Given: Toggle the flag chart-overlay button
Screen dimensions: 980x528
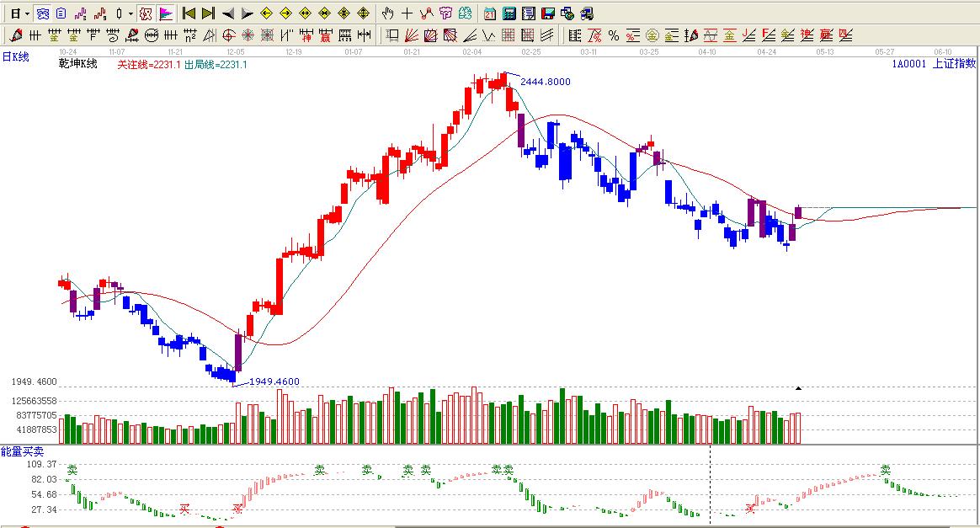Looking at the screenshot, I should tap(166, 13).
